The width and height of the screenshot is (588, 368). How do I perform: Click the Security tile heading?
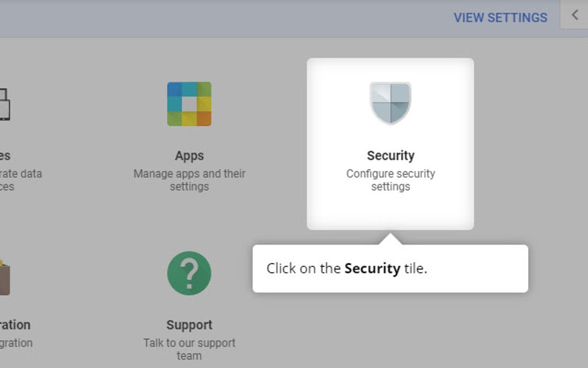(x=390, y=156)
